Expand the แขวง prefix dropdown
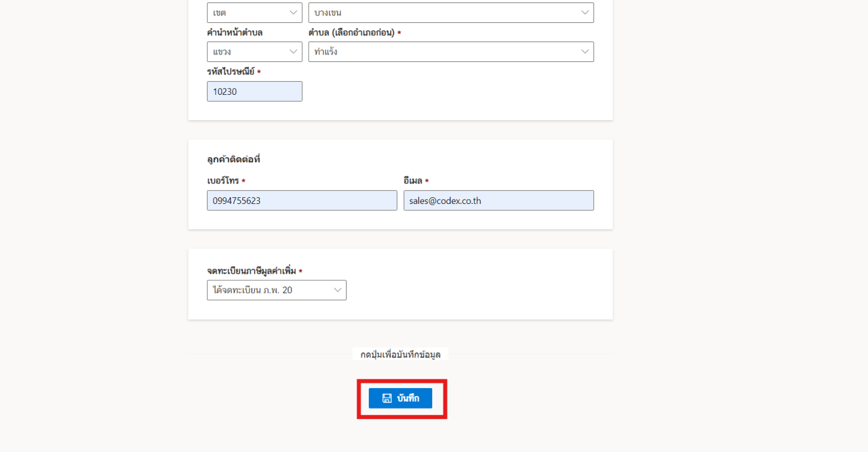 tap(254, 51)
